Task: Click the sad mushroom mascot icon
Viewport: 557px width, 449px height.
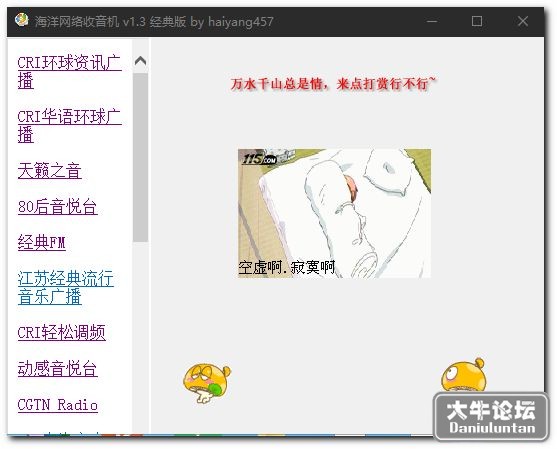Action: (207, 383)
